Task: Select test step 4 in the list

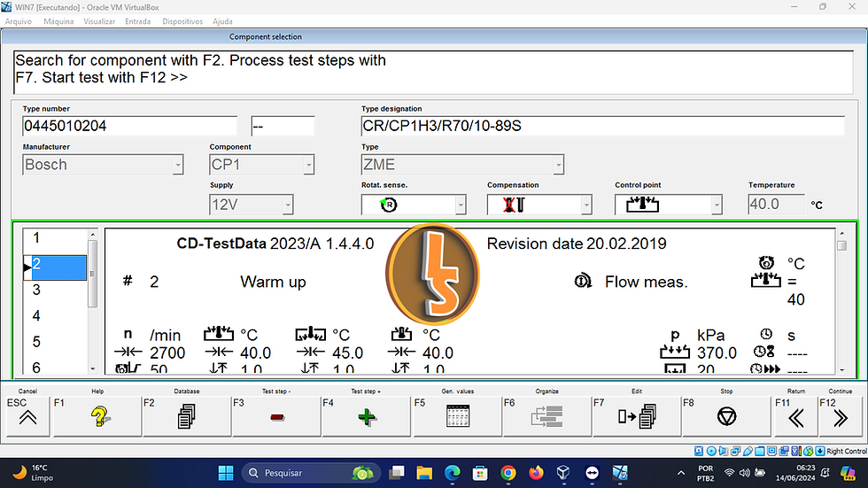Action: tap(55, 316)
